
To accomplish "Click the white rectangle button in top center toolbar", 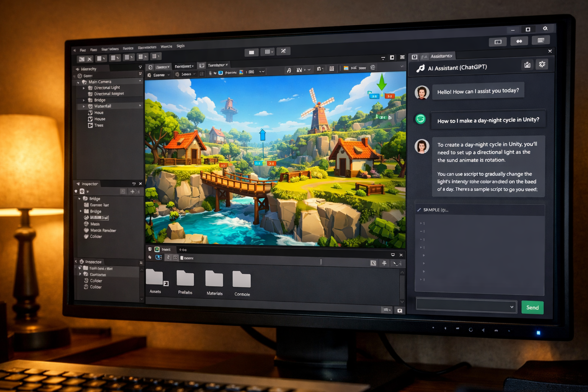I will [x=252, y=52].
